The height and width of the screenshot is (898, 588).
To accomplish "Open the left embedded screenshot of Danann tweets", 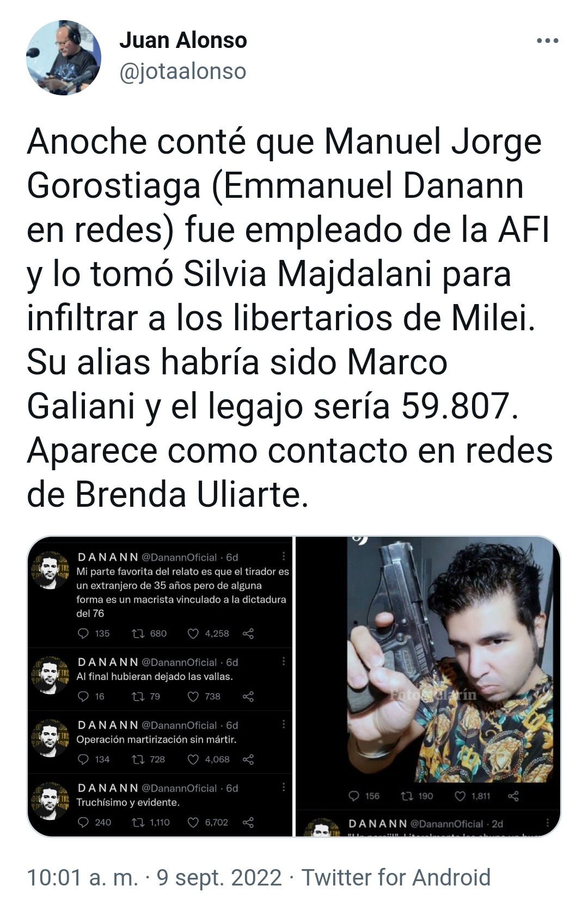I will pos(160,687).
